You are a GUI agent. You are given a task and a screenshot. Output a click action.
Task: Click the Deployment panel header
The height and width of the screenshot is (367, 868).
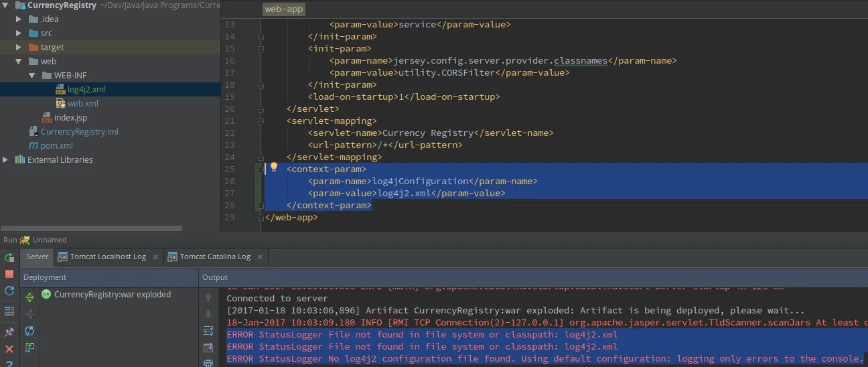[x=109, y=277]
